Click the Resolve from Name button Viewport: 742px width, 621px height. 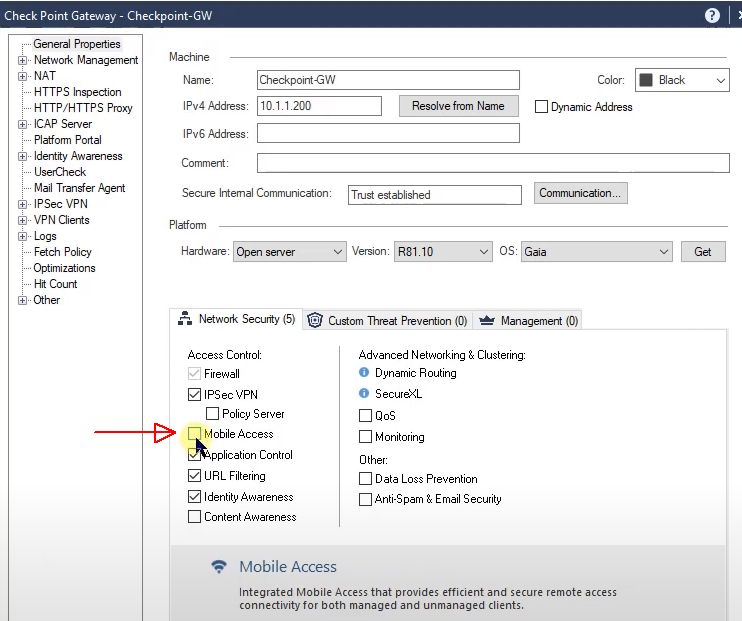click(x=458, y=106)
